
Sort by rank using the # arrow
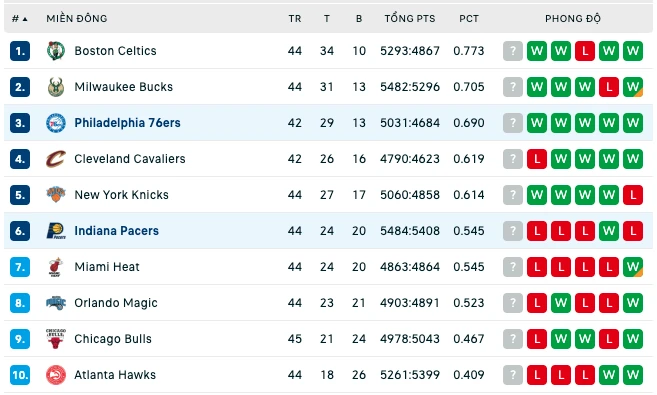point(19,18)
